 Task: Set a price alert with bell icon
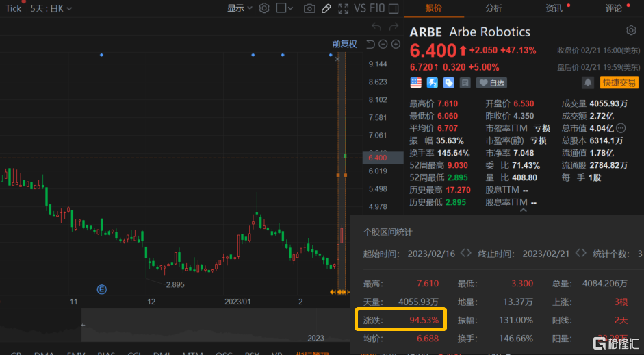[x=588, y=83]
